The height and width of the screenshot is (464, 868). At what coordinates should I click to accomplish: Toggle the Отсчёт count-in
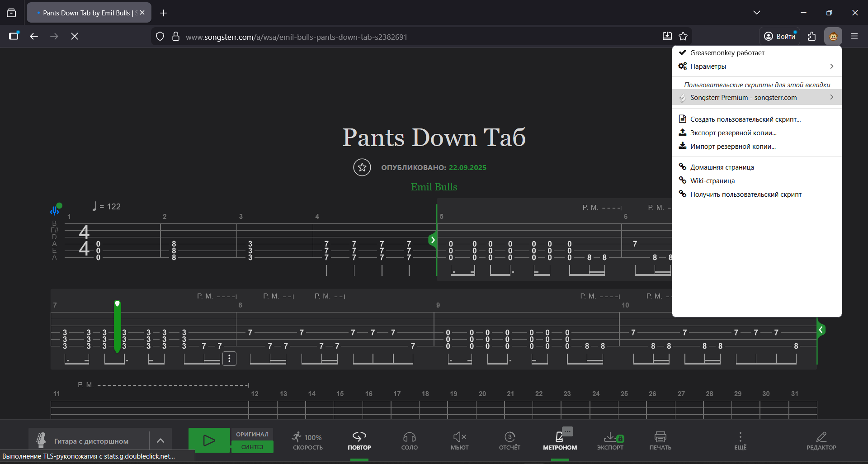pos(510,441)
